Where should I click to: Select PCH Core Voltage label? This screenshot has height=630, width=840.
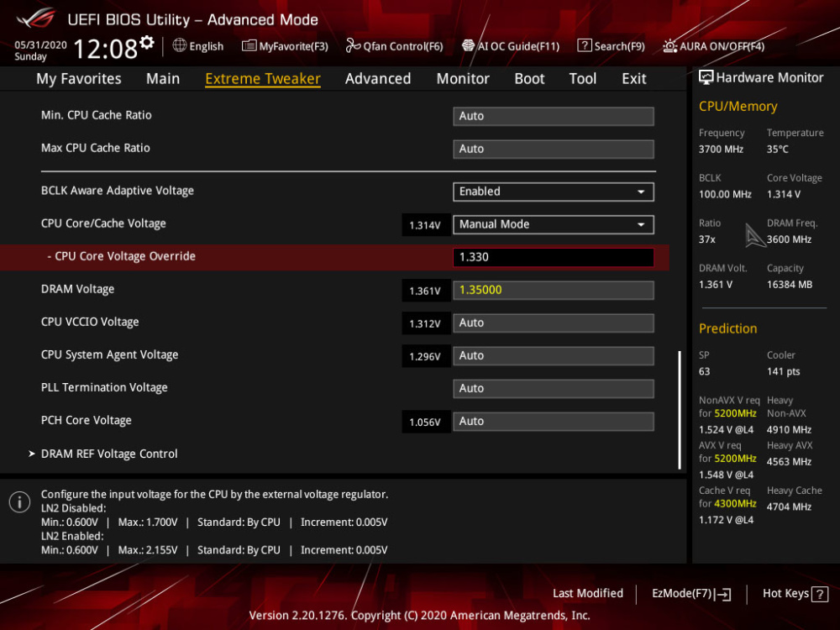pyautogui.click(x=87, y=420)
